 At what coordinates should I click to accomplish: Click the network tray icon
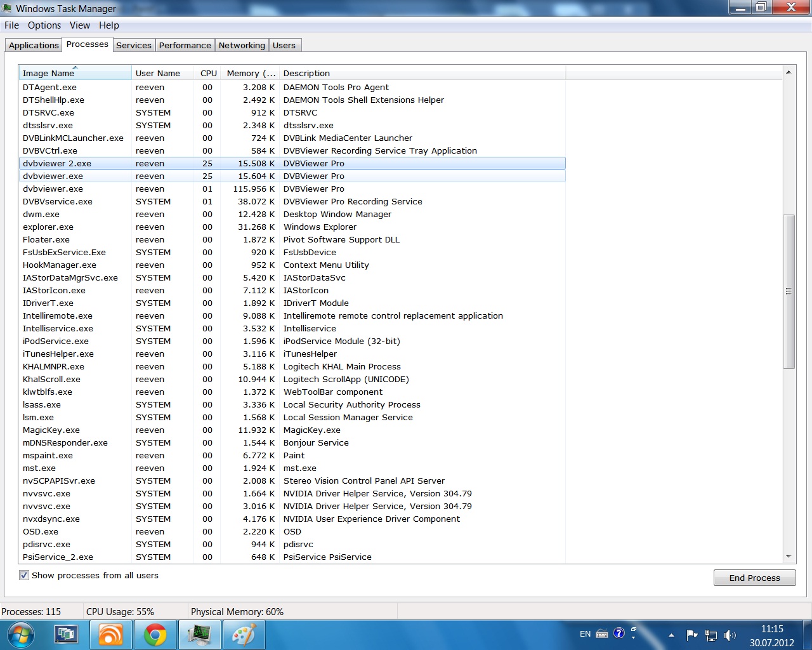point(711,635)
